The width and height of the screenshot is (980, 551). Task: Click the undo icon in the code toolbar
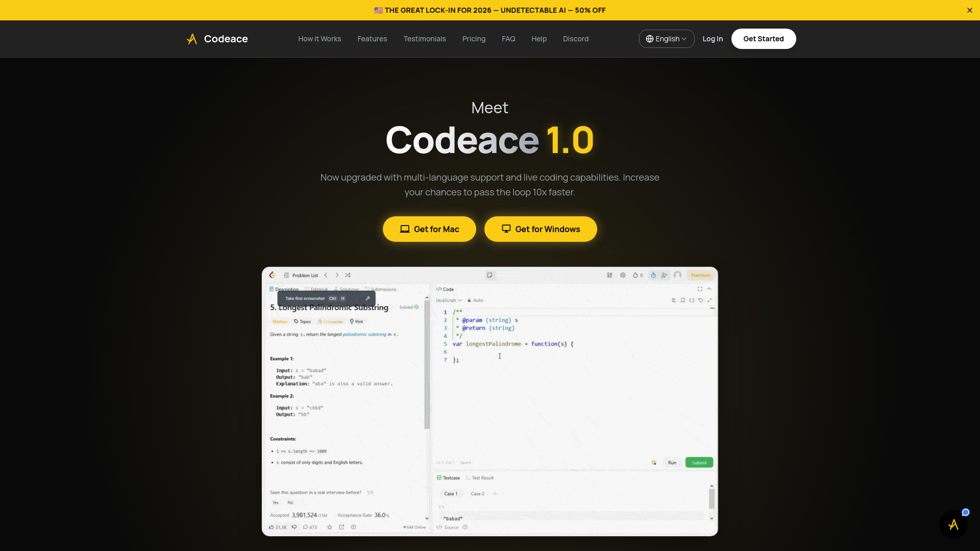[x=700, y=300]
